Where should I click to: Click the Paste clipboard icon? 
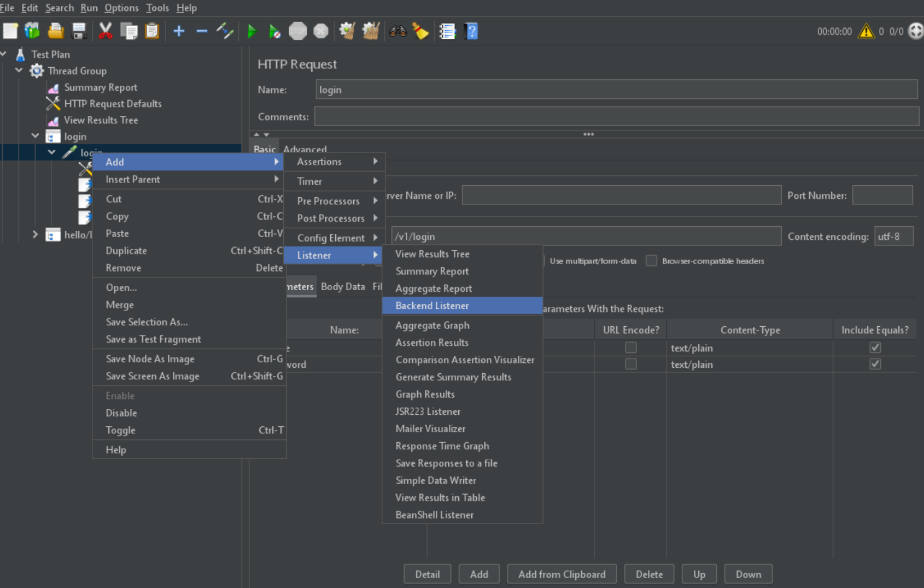click(152, 31)
